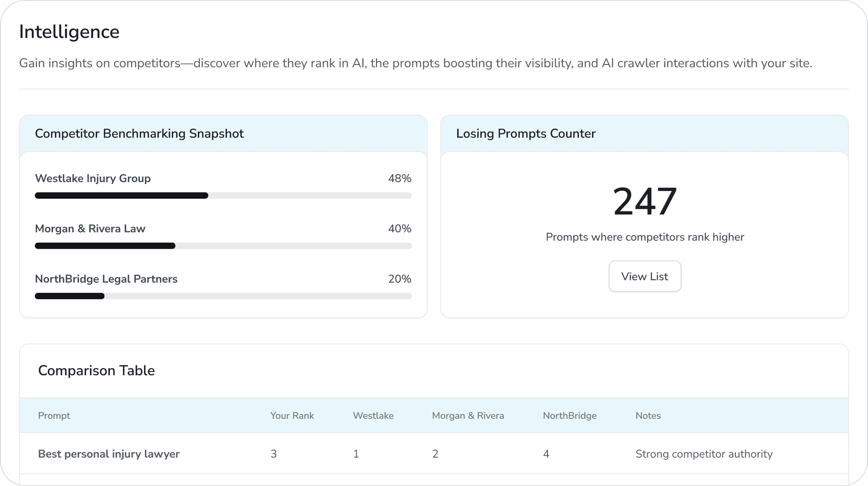
Task: Click the Intelligence page title
Action: coord(69,32)
